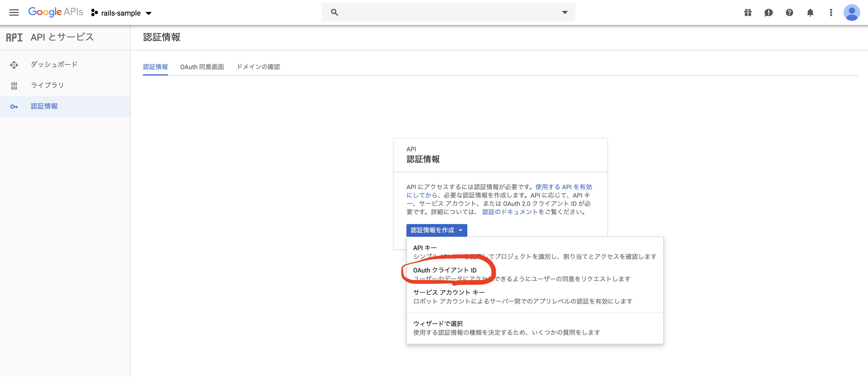Open the feedback alert icon
Viewport: 868px width, 377px height.
tap(768, 13)
